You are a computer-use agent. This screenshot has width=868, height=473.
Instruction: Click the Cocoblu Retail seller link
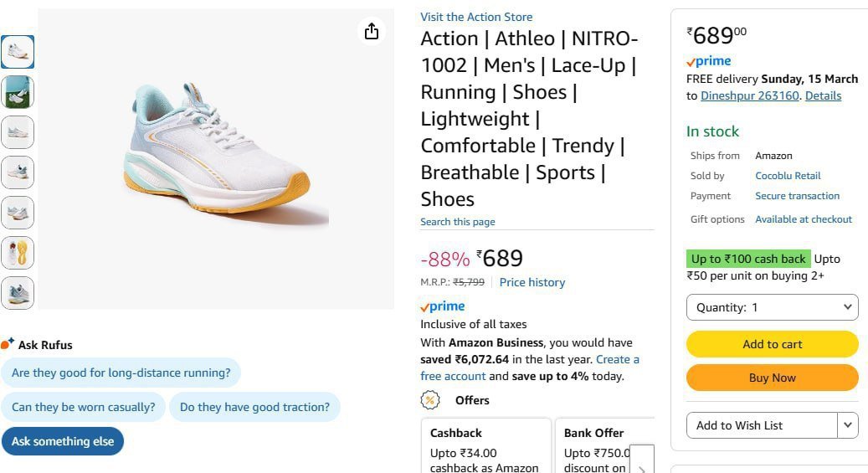(788, 176)
